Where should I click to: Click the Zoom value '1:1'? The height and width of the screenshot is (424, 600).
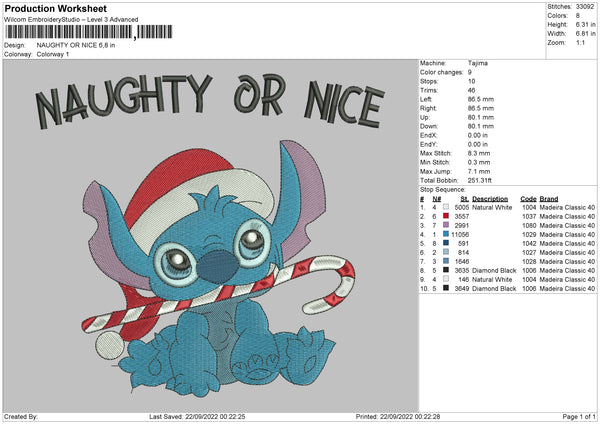click(x=580, y=42)
